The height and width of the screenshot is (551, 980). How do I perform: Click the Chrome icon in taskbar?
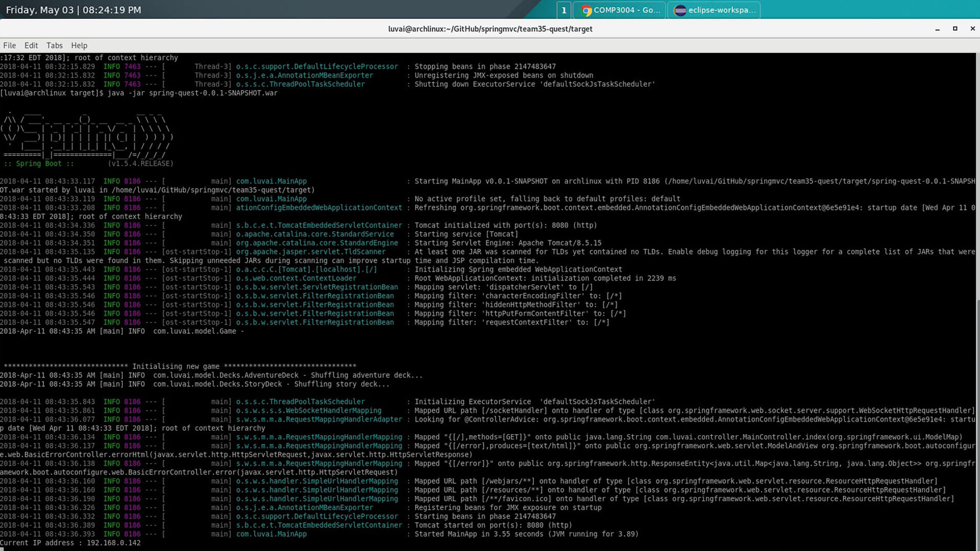click(586, 10)
